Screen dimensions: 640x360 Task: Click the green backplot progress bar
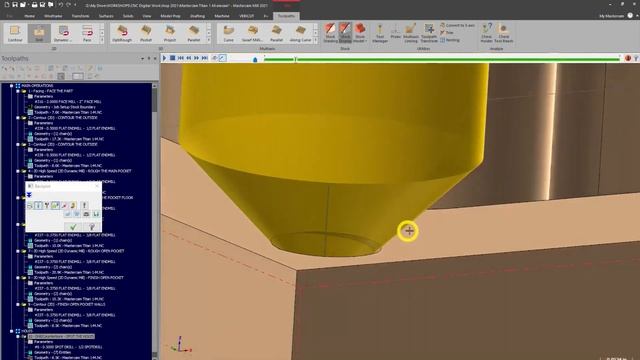click(442, 60)
